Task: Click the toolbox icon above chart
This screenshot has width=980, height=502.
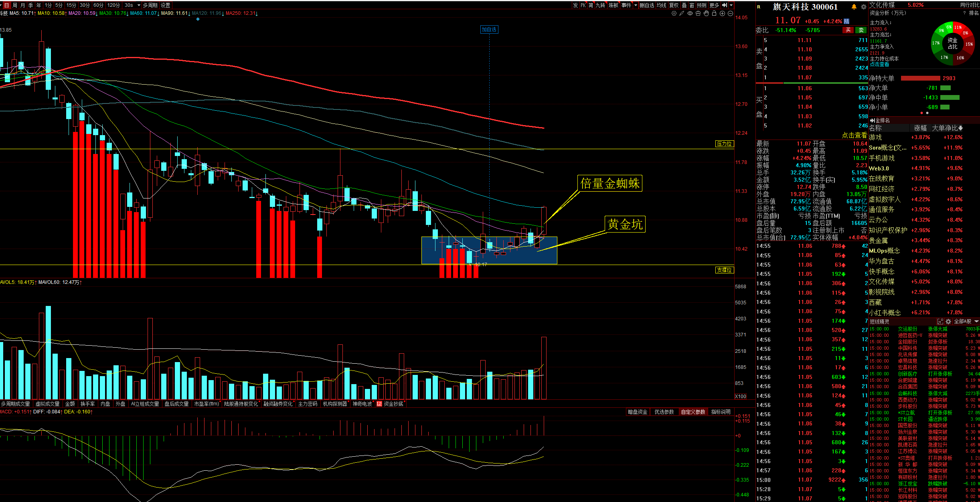Action: (698, 13)
